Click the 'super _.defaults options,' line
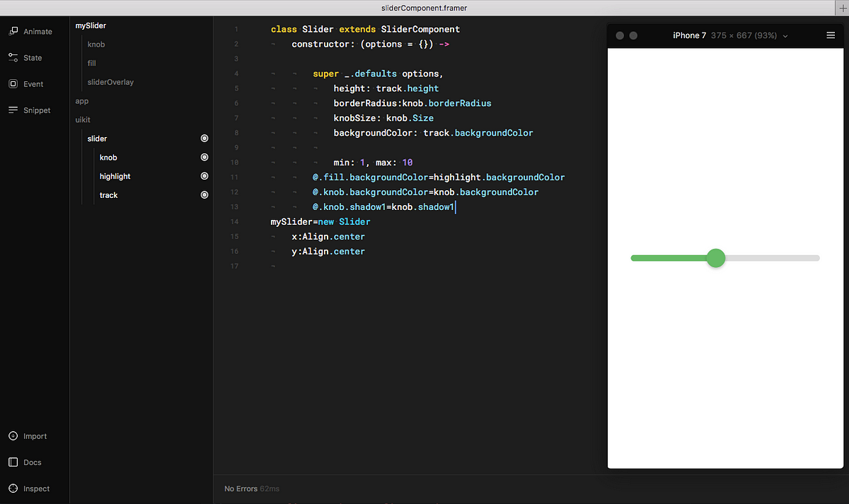Viewport: 849px width, 504px height. [378, 74]
